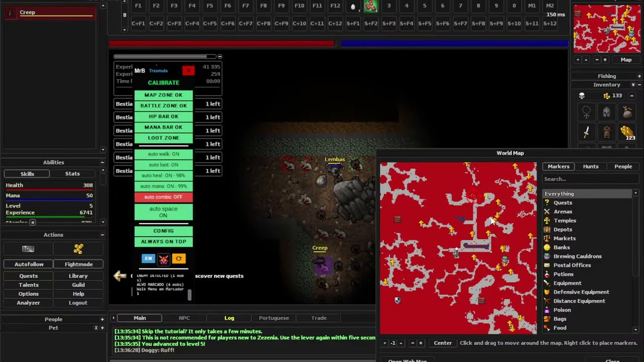Zoom in World Map with plus button
The width and height of the screenshot is (644, 362).
tap(421, 343)
